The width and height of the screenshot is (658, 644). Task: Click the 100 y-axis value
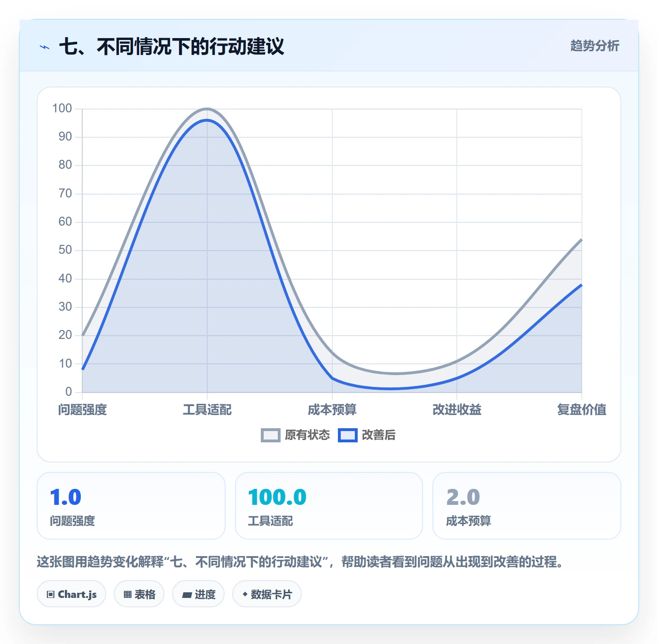pyautogui.click(x=62, y=109)
